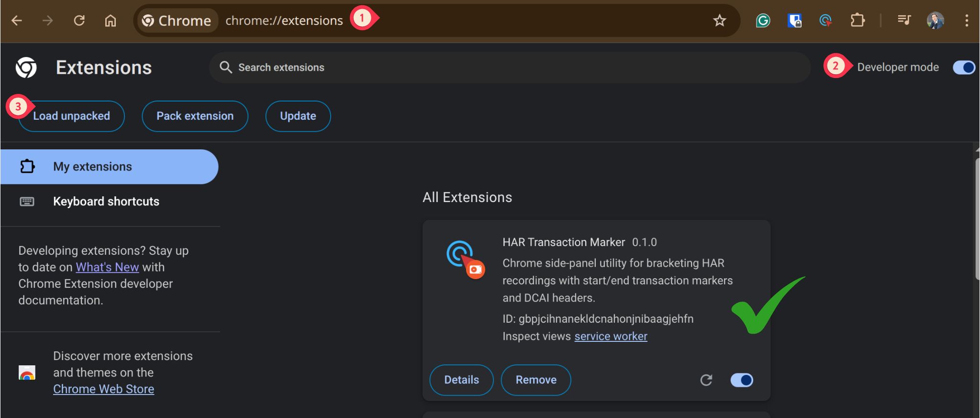Reload the page with the refresh icon
This screenshot has width=980, height=418.
click(79, 21)
